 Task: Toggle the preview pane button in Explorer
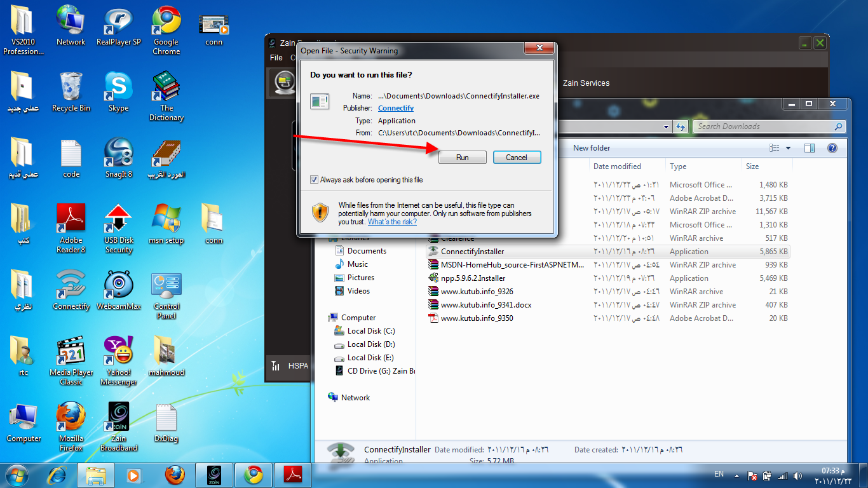pyautogui.click(x=810, y=148)
